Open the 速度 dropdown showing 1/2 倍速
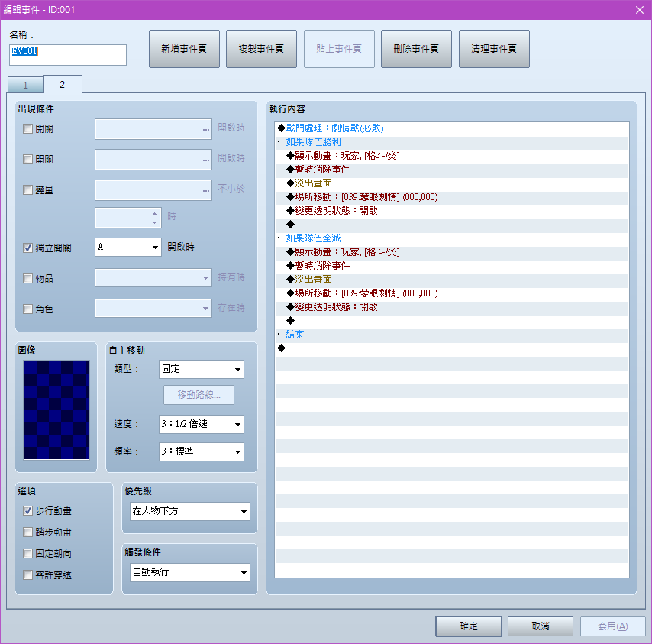The image size is (652, 644). pyautogui.click(x=202, y=424)
